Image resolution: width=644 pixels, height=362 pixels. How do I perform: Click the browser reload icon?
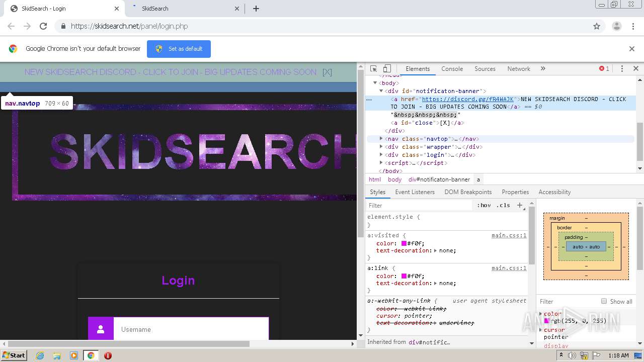[x=43, y=26]
